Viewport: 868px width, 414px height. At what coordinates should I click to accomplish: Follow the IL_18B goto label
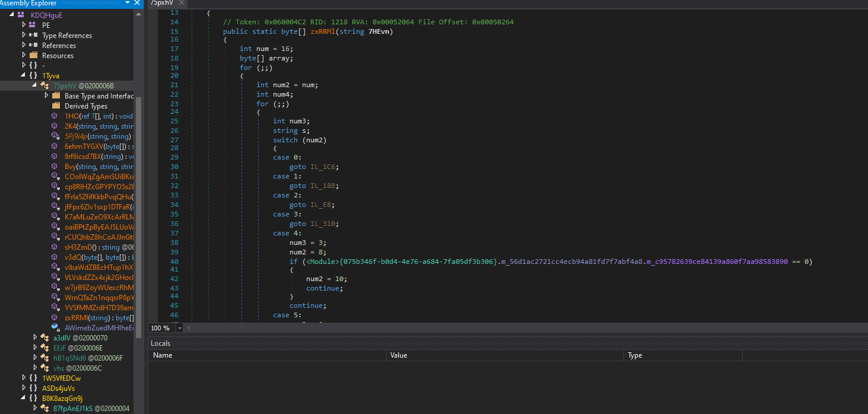[324, 186]
